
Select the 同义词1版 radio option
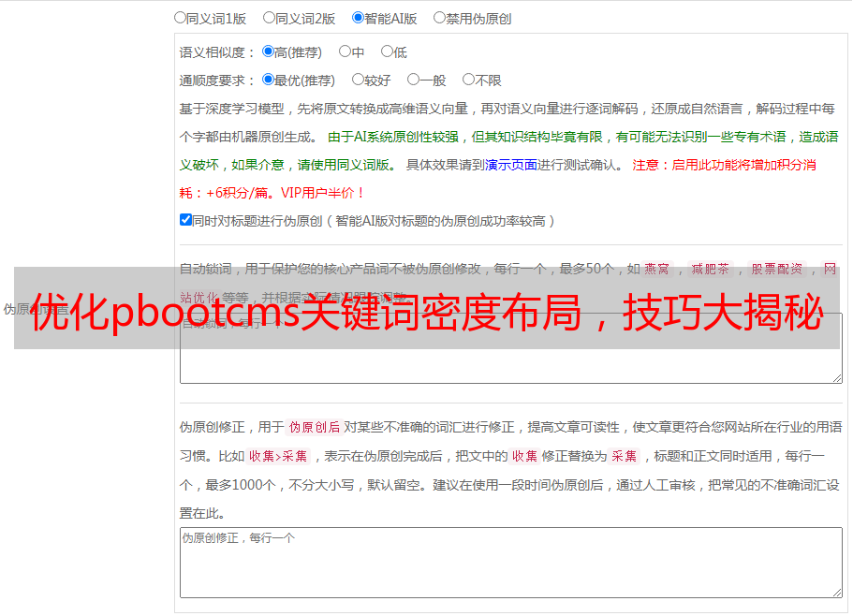tap(180, 18)
